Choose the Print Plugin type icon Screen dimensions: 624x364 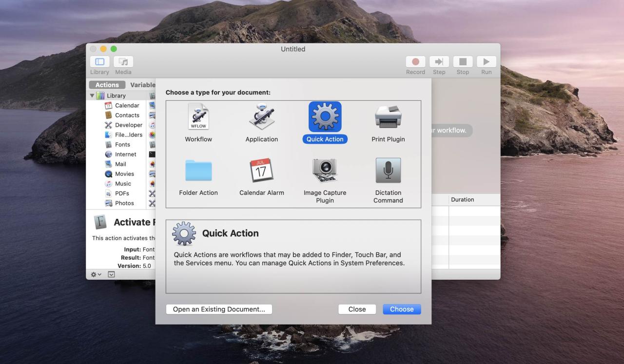[x=388, y=117]
